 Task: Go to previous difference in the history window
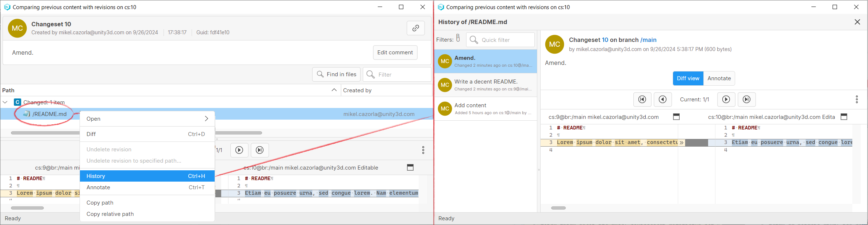pyautogui.click(x=663, y=100)
